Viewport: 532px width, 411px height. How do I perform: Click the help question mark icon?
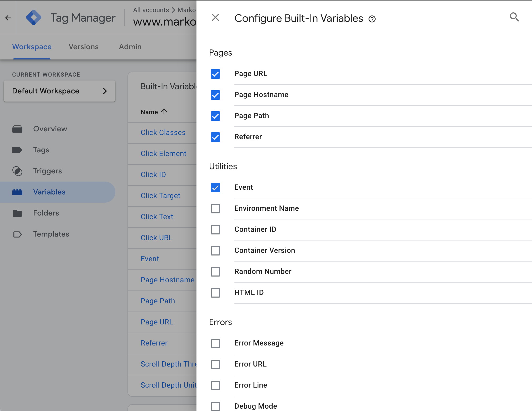coord(372,19)
